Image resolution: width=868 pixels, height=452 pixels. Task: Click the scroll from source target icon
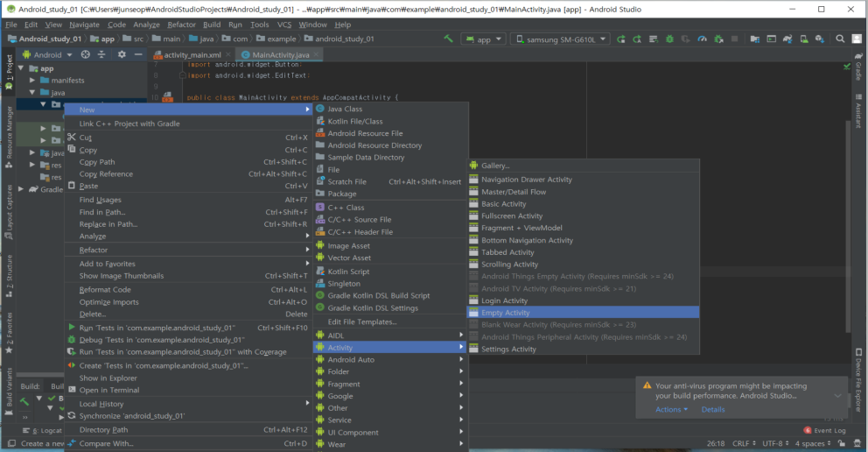(x=85, y=54)
